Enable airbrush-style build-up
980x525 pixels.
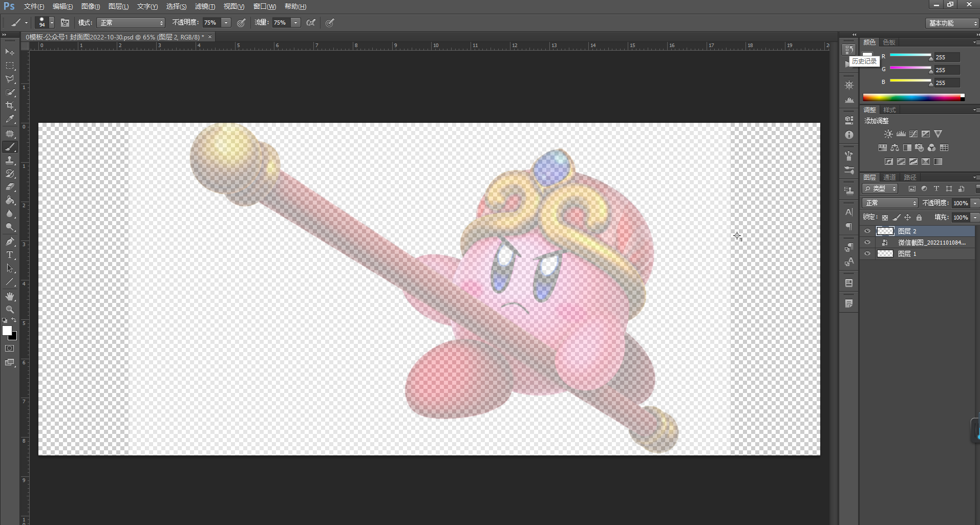tap(311, 23)
